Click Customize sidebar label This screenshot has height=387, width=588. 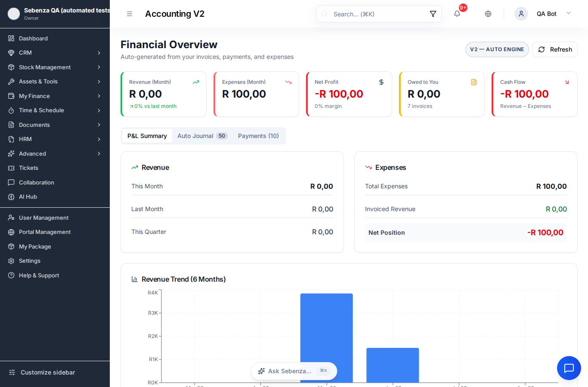[x=48, y=372]
